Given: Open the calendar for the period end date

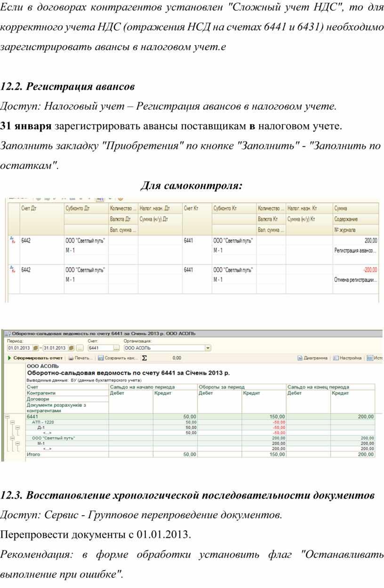Looking at the screenshot, I should tap(71, 348).
